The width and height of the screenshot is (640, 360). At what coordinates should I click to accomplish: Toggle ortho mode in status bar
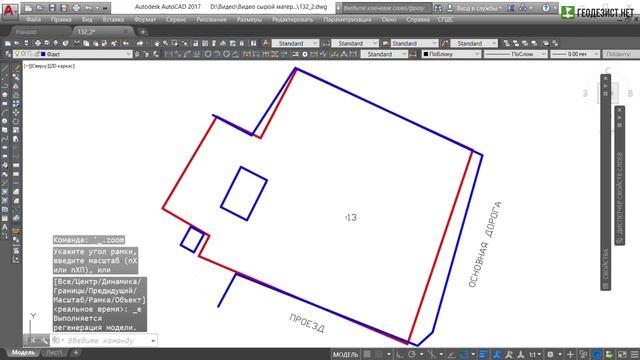(x=400, y=354)
